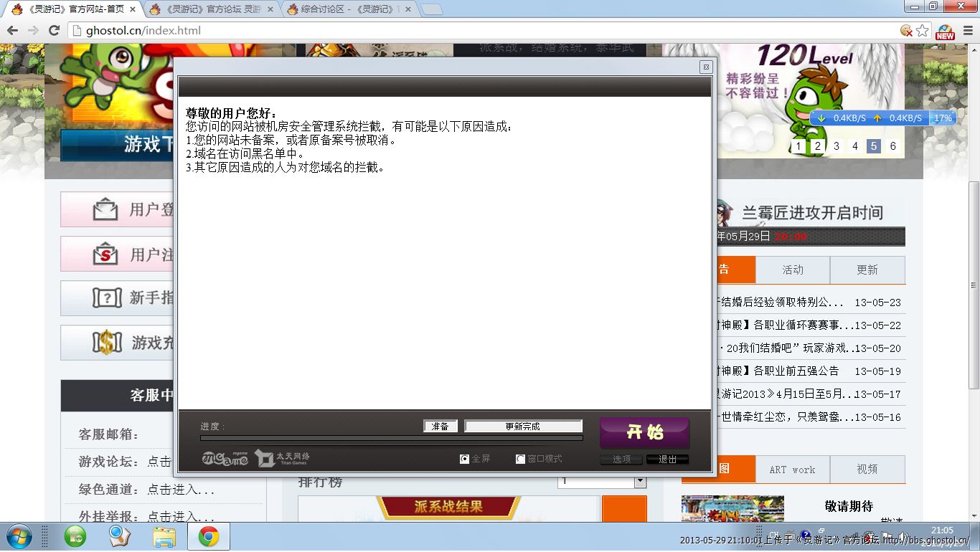The height and width of the screenshot is (552, 980).
Task: Select the 窗口模式 windowed mode option
Action: point(521,459)
